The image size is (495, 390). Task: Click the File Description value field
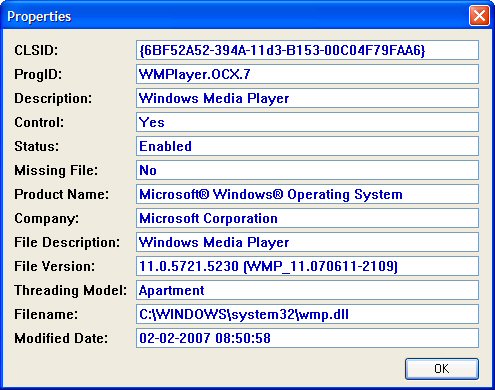[x=307, y=242]
